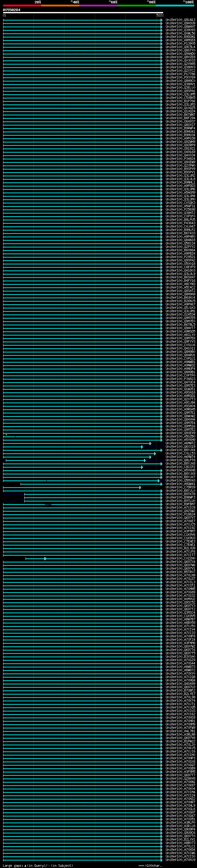Click the arrowhead ending the UniRef100_A6MWT2 alignment bar
The width and height of the screenshot is (197, 868).
tap(151, 443)
